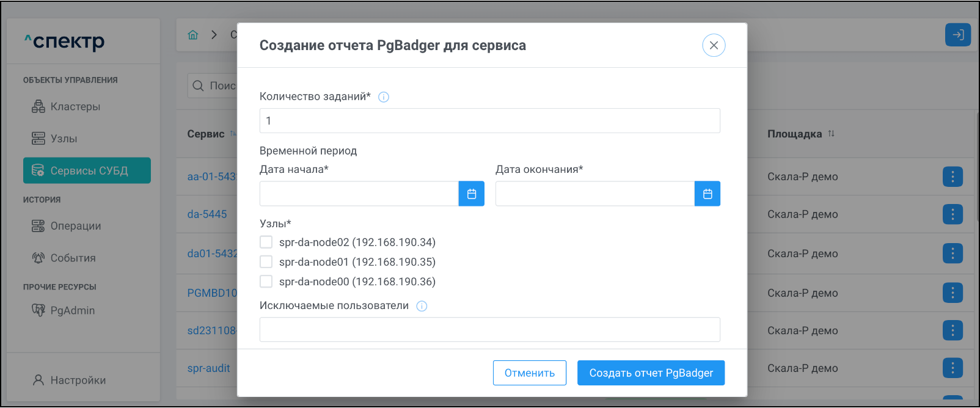Check node spr-da-node00 (192.168.190.36)
This screenshot has height=408, width=980.
[266, 282]
